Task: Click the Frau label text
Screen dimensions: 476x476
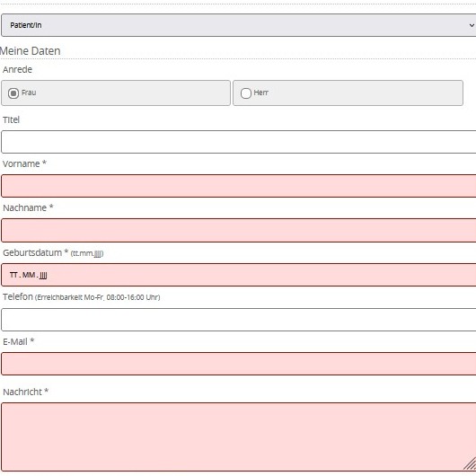Action: click(29, 93)
